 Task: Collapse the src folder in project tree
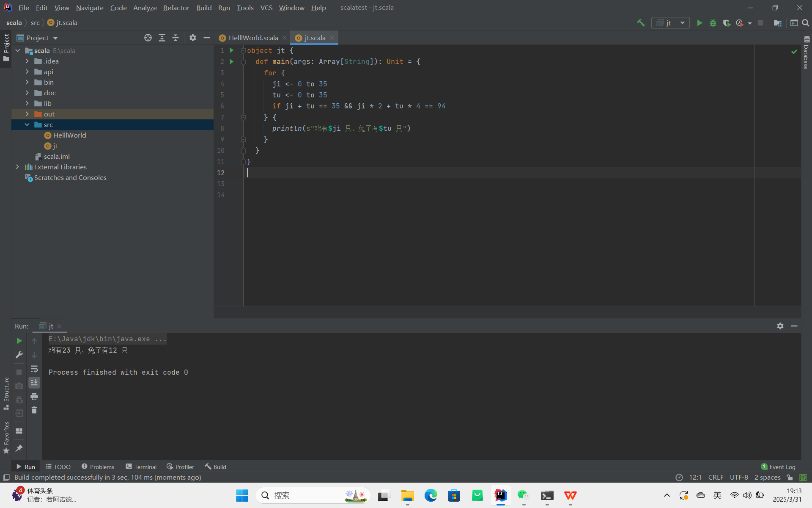coord(27,124)
